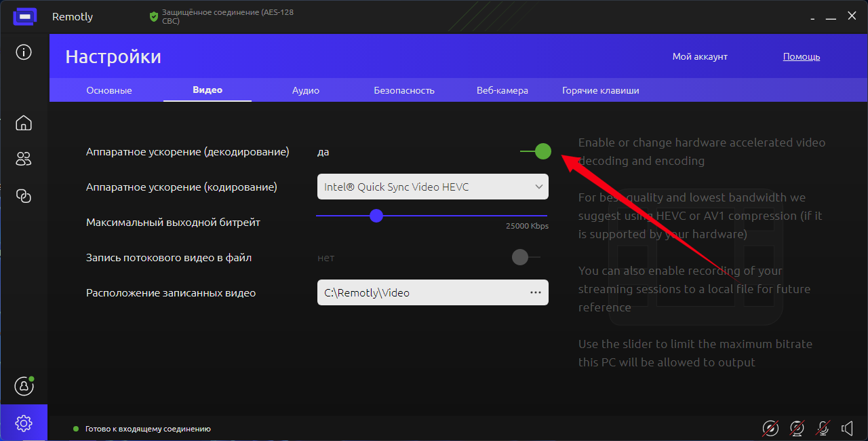The width and height of the screenshot is (868, 441).
Task: Open the info icon in sidebar
Action: [24, 52]
